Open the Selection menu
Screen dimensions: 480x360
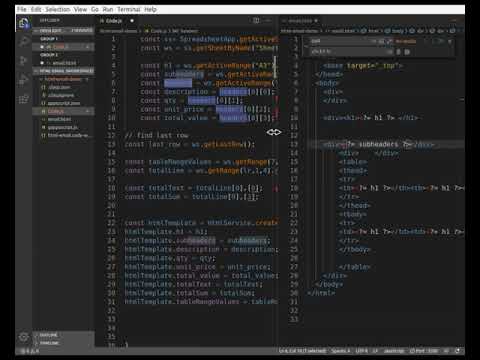pyautogui.click(x=58, y=9)
